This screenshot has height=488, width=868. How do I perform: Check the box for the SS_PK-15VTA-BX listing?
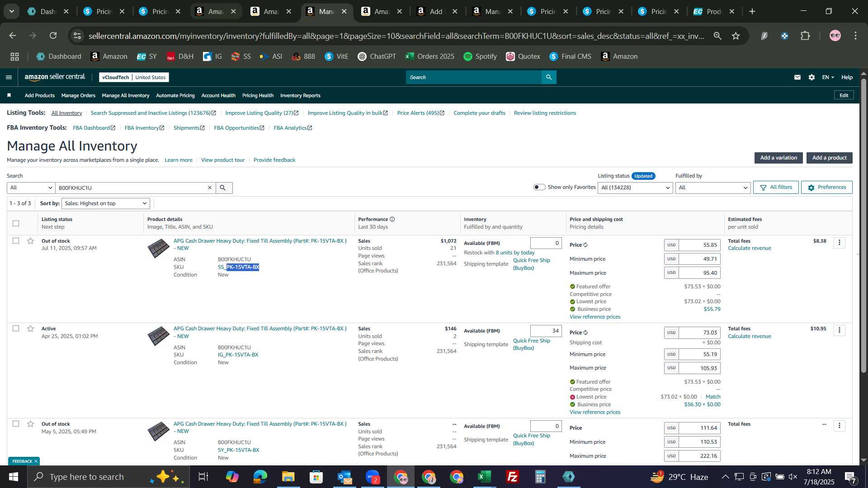[16, 241]
